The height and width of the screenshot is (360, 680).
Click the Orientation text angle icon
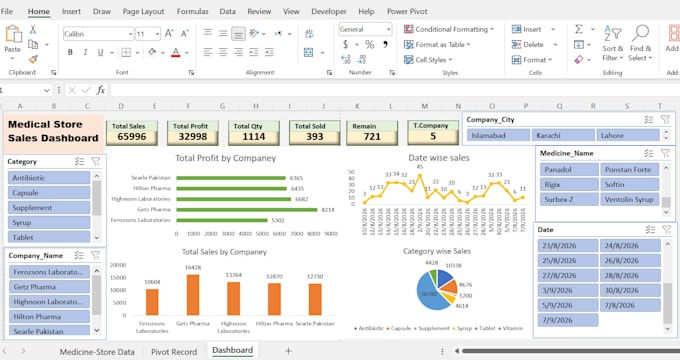pyautogui.click(x=254, y=33)
